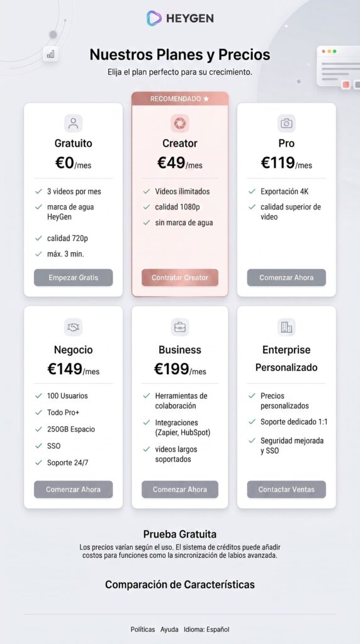Click checkmark beside Videos ilimitados
The image size is (360, 644).
coord(146,191)
